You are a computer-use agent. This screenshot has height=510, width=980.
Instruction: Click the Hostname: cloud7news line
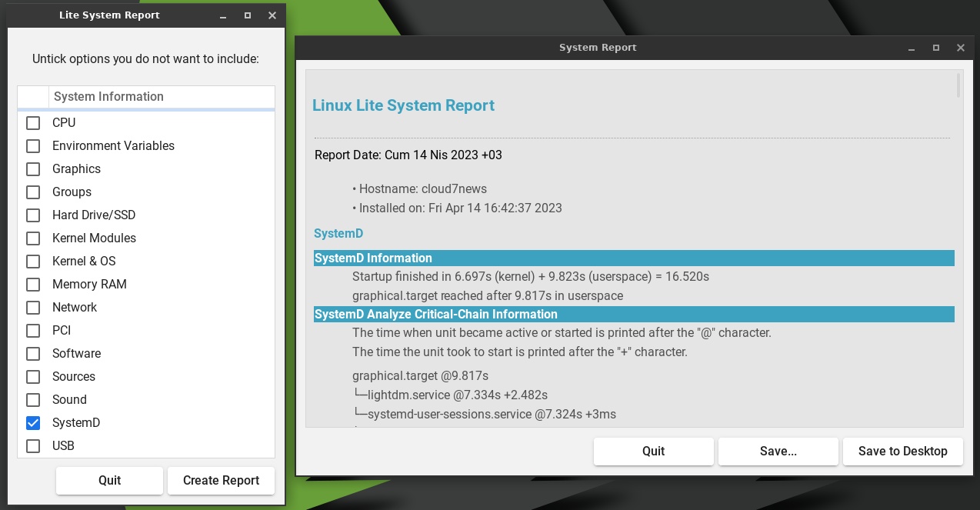[419, 189]
